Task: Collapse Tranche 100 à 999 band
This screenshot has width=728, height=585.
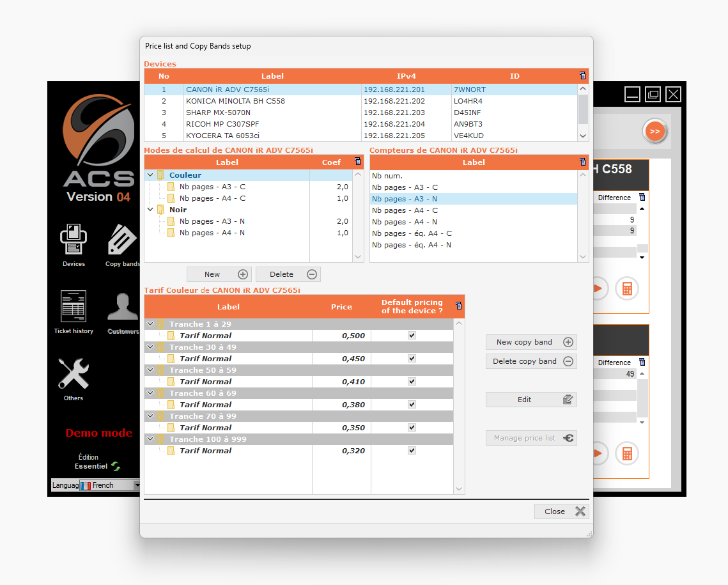Action: click(150, 439)
